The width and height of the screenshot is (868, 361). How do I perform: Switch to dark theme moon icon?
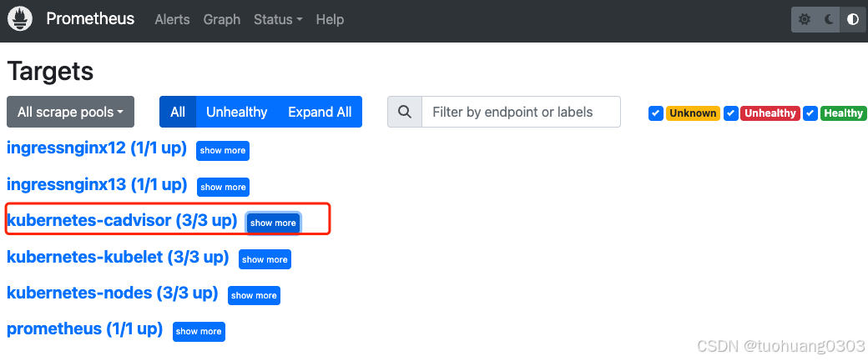[x=829, y=19]
